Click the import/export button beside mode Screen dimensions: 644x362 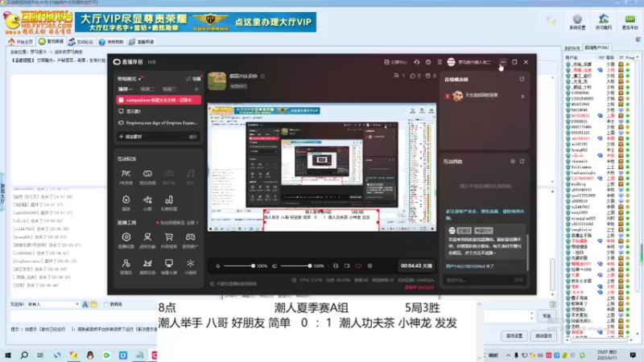pos(193,78)
